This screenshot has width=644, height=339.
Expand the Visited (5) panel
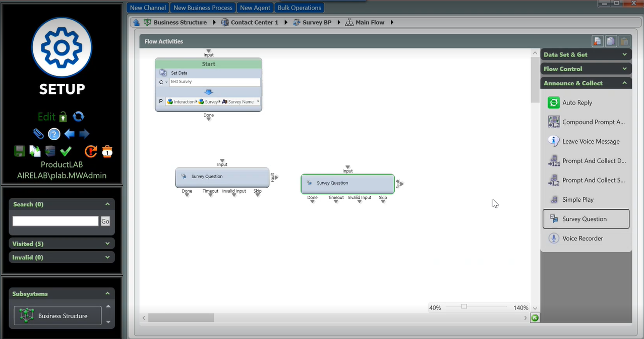pyautogui.click(x=107, y=244)
